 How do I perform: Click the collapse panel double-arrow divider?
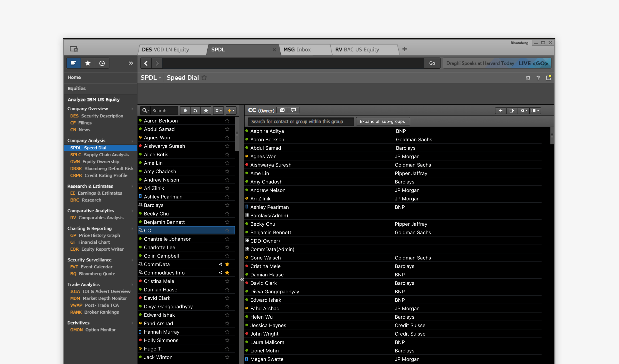click(x=242, y=279)
